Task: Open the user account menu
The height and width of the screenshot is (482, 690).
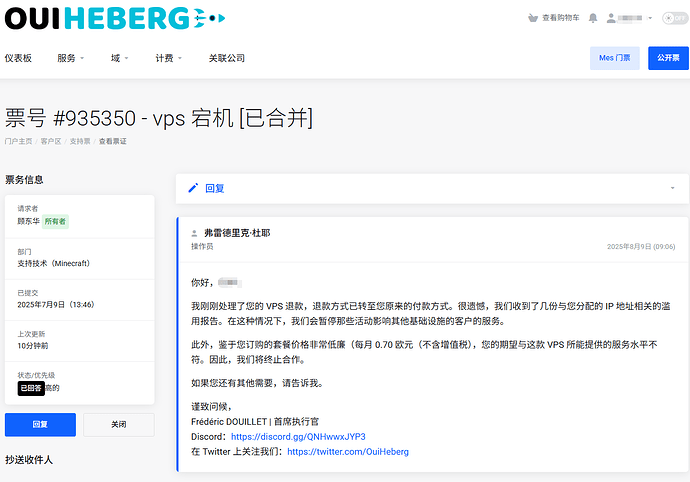Action: point(629,18)
